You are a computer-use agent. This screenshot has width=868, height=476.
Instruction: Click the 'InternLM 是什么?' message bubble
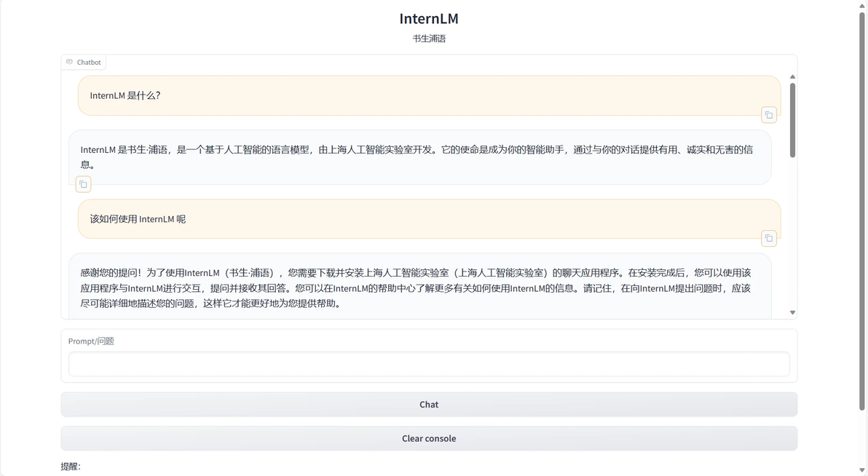tap(429, 96)
